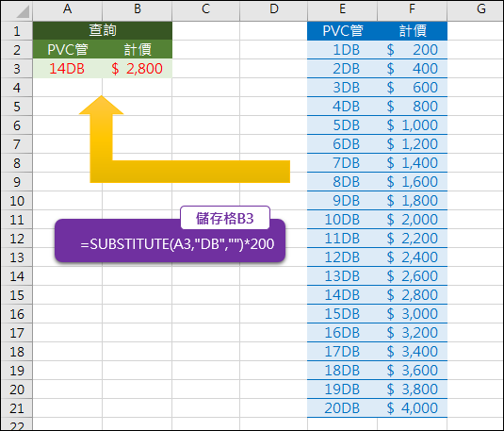Image resolution: width=504 pixels, height=431 pixels.
Task: Click green header cell 計價 in B2
Action: [138, 50]
